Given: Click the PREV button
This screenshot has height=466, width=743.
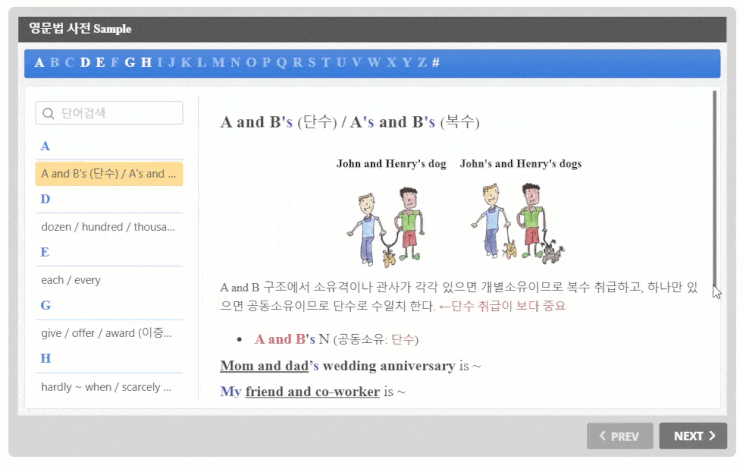Looking at the screenshot, I should (620, 436).
